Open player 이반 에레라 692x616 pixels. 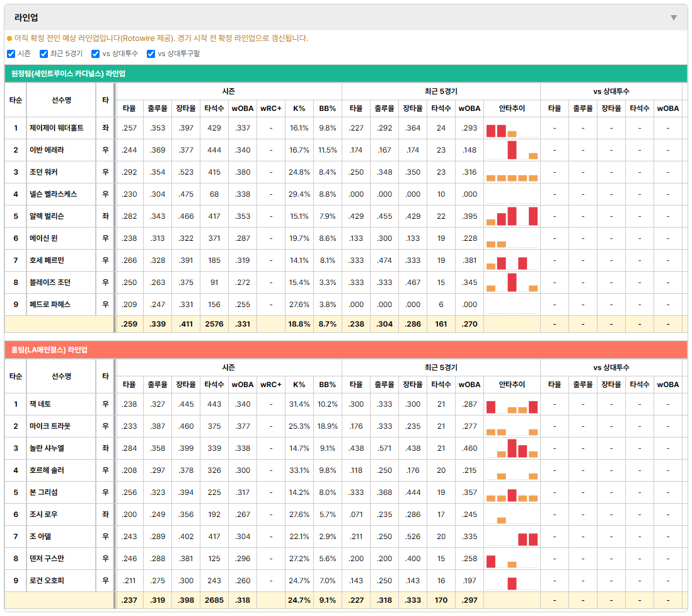pos(47,150)
